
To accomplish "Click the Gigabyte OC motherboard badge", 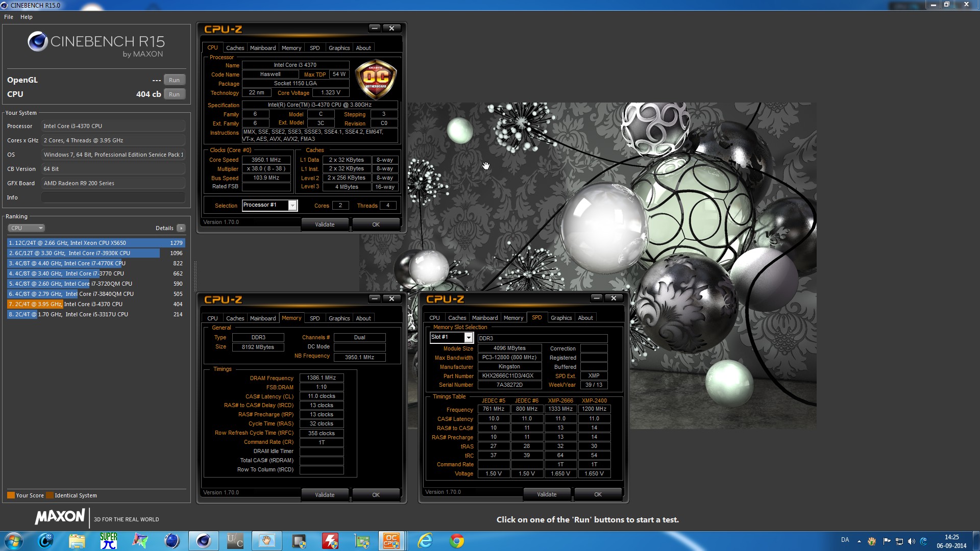I will 376,79.
